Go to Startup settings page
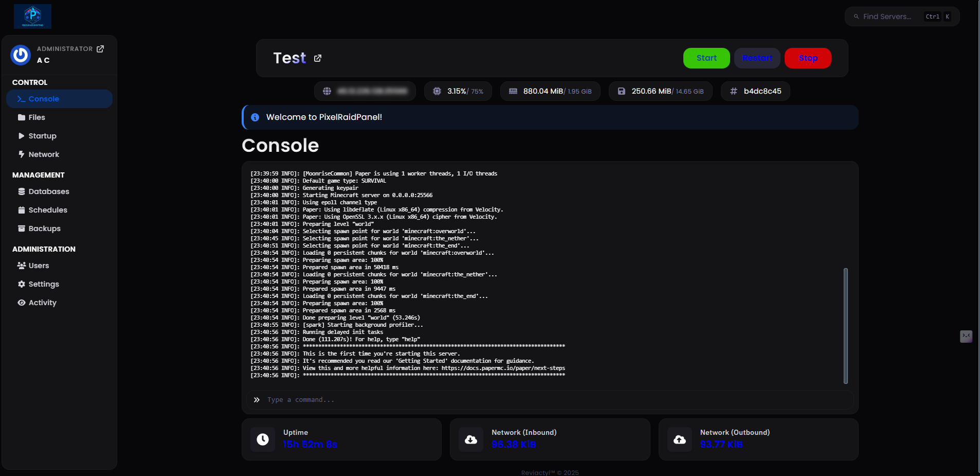Screen dimensions: 980x476 (42, 136)
